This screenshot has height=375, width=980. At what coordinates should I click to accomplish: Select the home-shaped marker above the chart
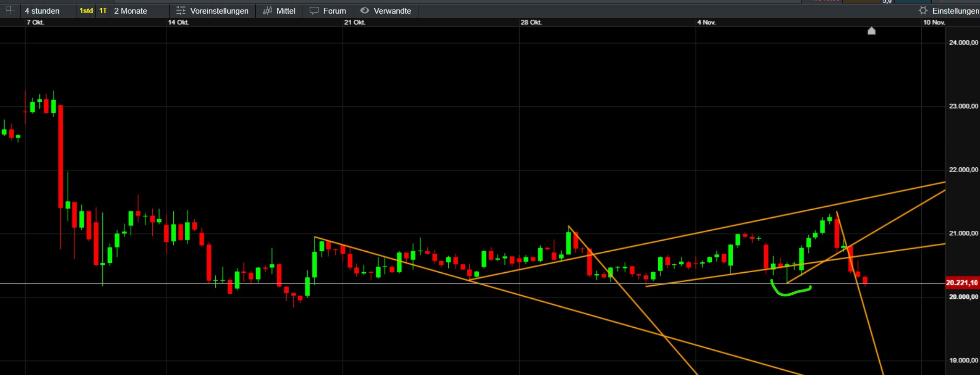click(x=871, y=31)
